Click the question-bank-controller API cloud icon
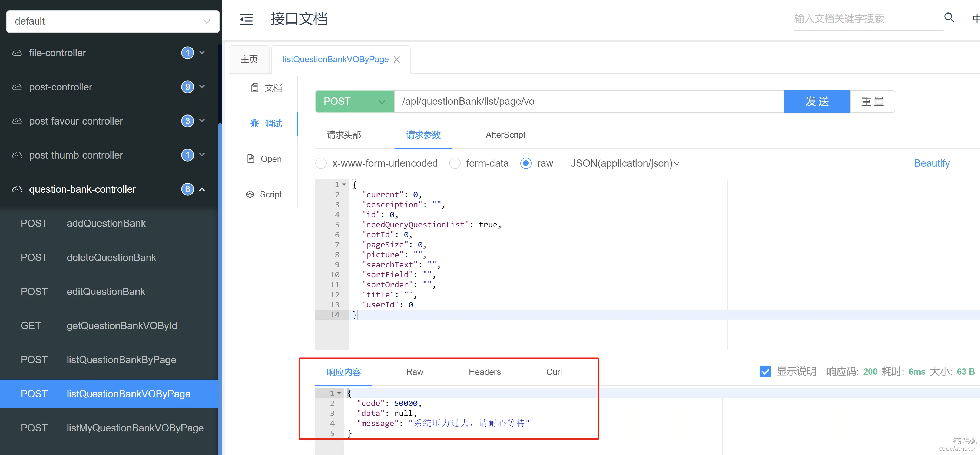 (x=17, y=189)
